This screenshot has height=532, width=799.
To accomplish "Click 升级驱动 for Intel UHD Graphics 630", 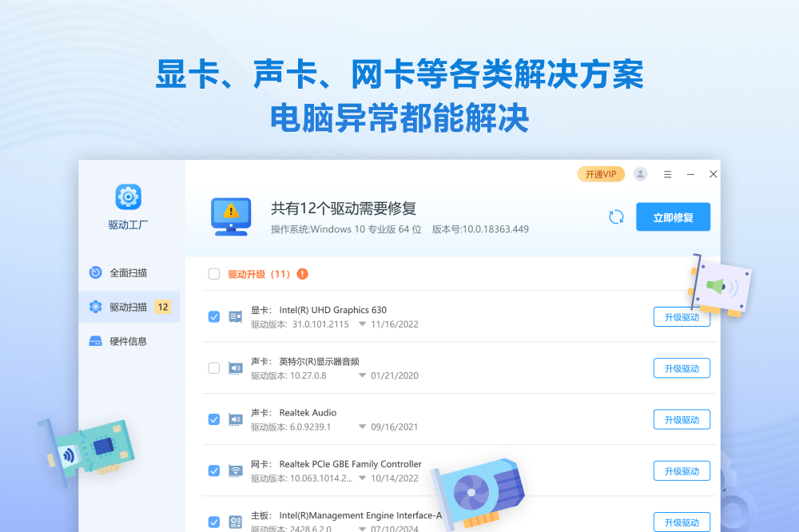I will [682, 317].
